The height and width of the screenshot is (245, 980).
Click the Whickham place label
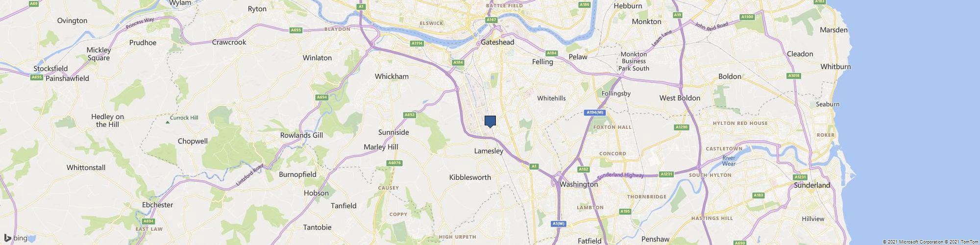392,76
